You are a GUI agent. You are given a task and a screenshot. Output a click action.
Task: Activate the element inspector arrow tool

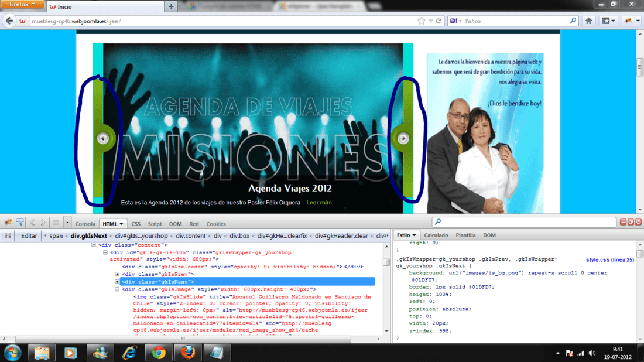point(20,222)
